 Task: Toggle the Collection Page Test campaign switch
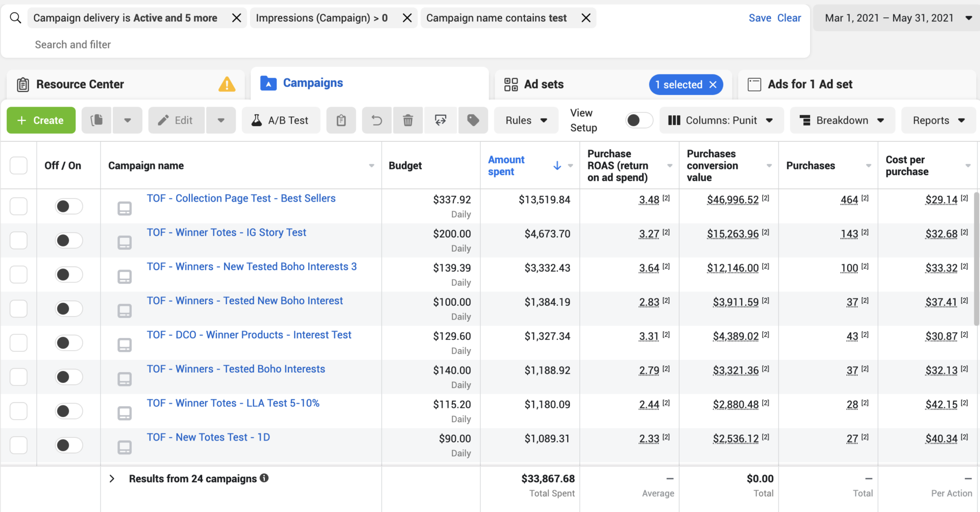point(69,206)
